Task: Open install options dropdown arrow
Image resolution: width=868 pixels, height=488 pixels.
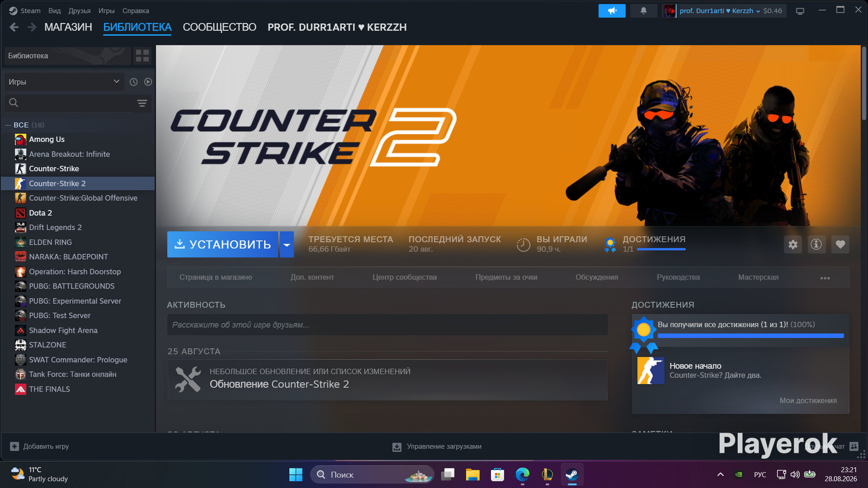Action: [x=287, y=244]
